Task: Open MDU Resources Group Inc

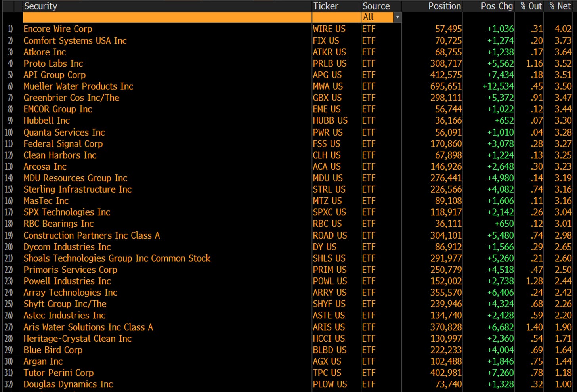Action: click(75, 178)
